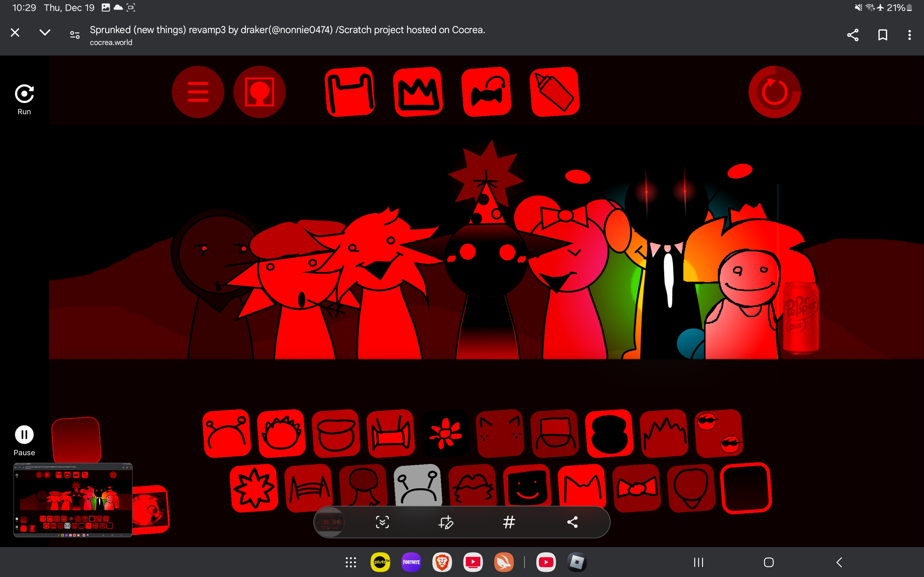The image size is (924, 577).
Task: Pick the jagged mountain hair icon
Action: click(x=664, y=433)
